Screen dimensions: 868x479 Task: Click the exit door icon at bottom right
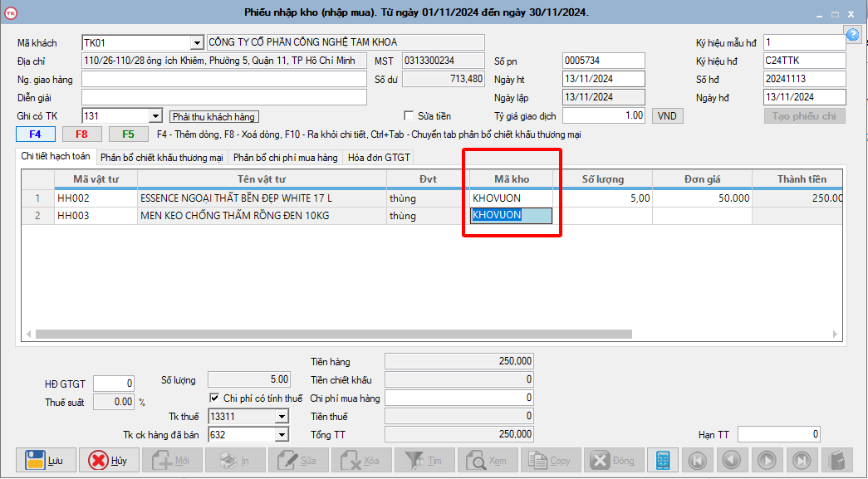(x=836, y=460)
